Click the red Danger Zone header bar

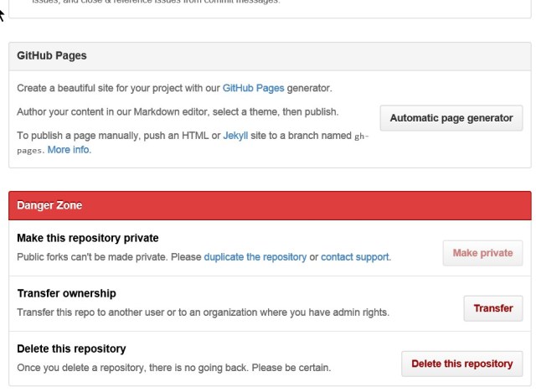pyautogui.click(x=270, y=205)
